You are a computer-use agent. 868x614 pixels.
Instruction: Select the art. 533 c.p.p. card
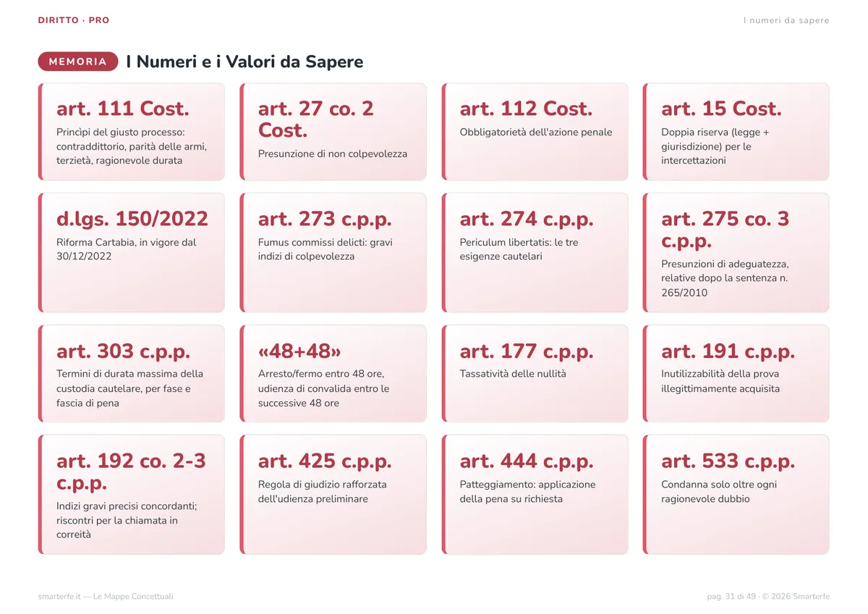736,495
